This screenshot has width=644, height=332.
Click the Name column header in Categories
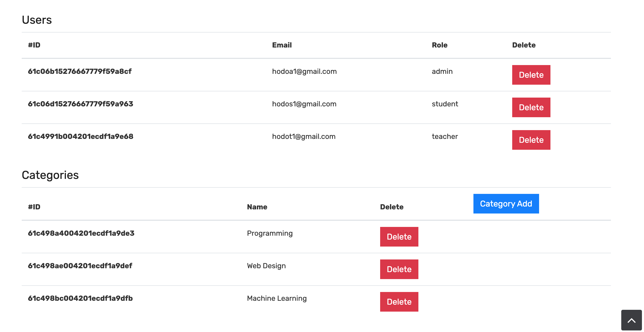[x=257, y=207]
